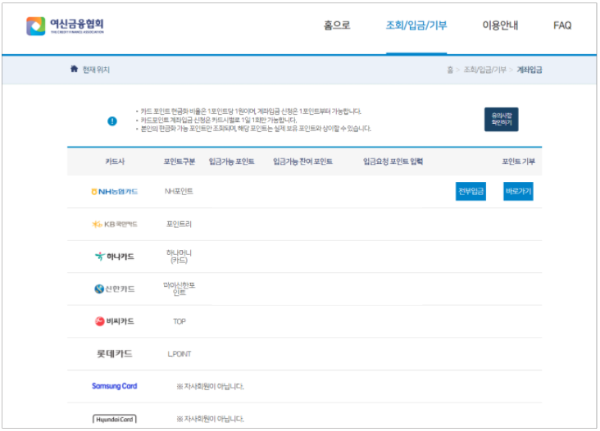
Task: Click the blue exclamation info icon
Action: tap(112, 121)
